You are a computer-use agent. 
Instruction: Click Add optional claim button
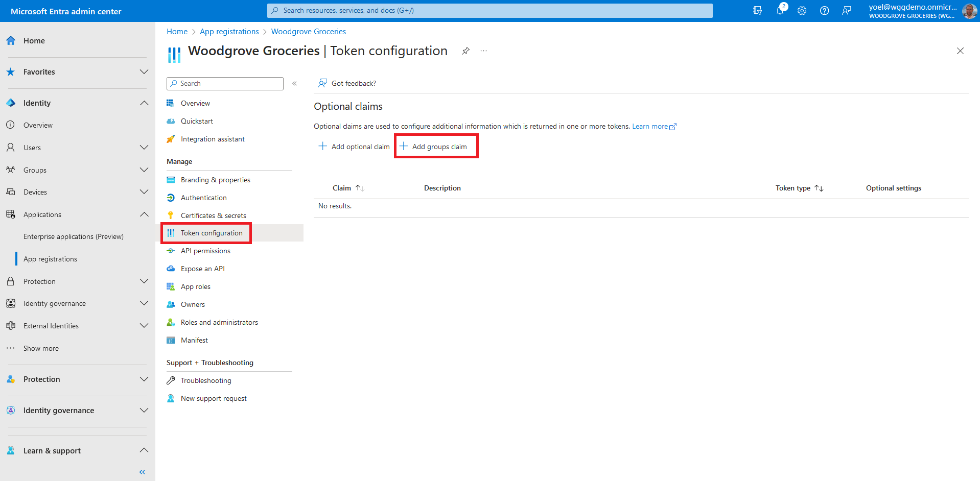pos(354,147)
